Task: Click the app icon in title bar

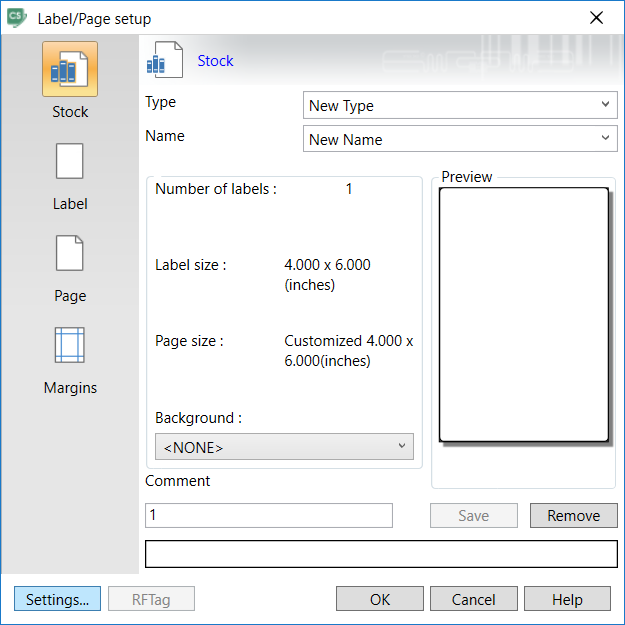Action: [16, 18]
